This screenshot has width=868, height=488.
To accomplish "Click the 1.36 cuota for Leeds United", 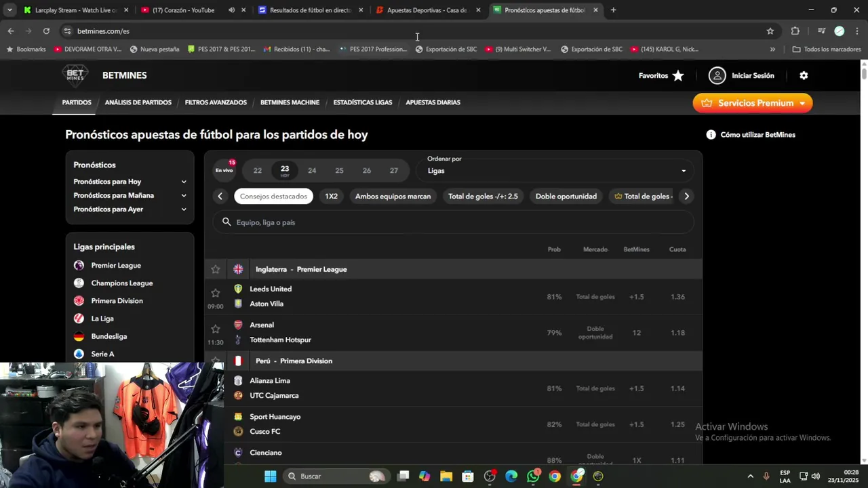I will [677, 297].
